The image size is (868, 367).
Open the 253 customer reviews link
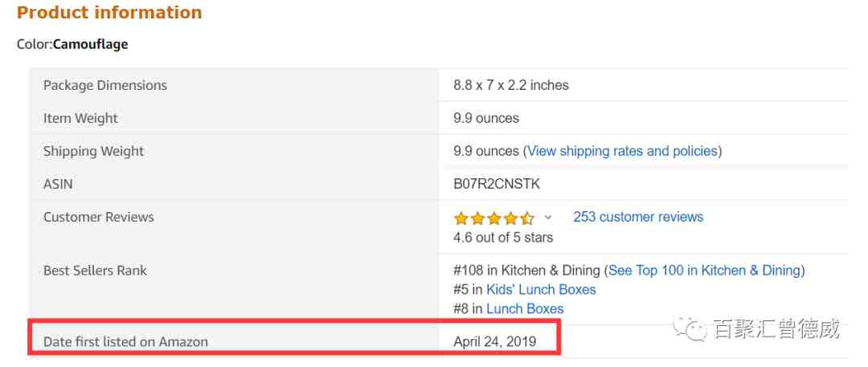(x=638, y=217)
